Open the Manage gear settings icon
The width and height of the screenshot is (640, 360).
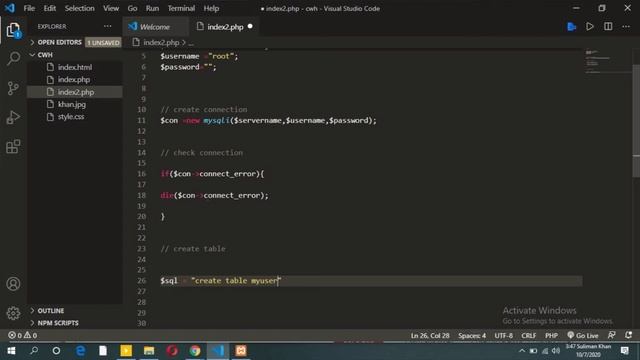[x=13, y=313]
